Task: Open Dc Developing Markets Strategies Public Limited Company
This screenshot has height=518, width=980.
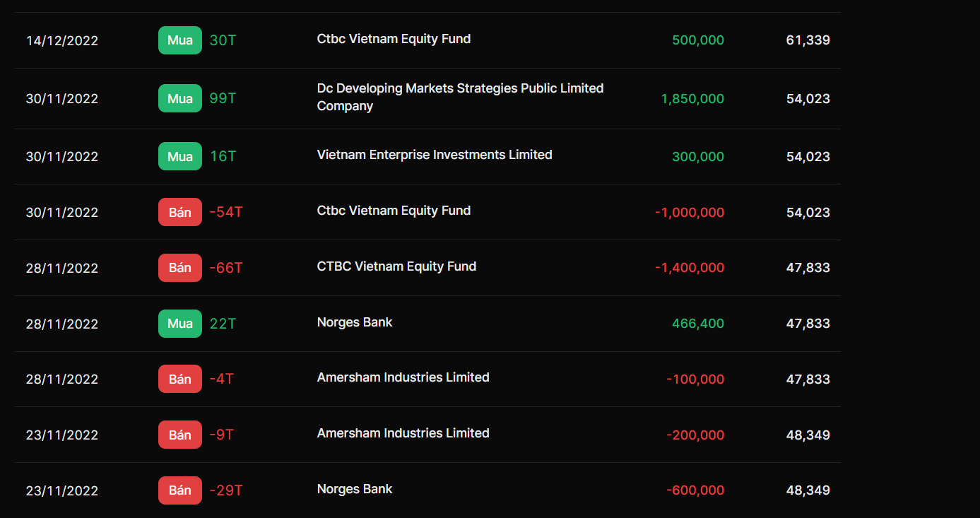Action: click(x=460, y=97)
